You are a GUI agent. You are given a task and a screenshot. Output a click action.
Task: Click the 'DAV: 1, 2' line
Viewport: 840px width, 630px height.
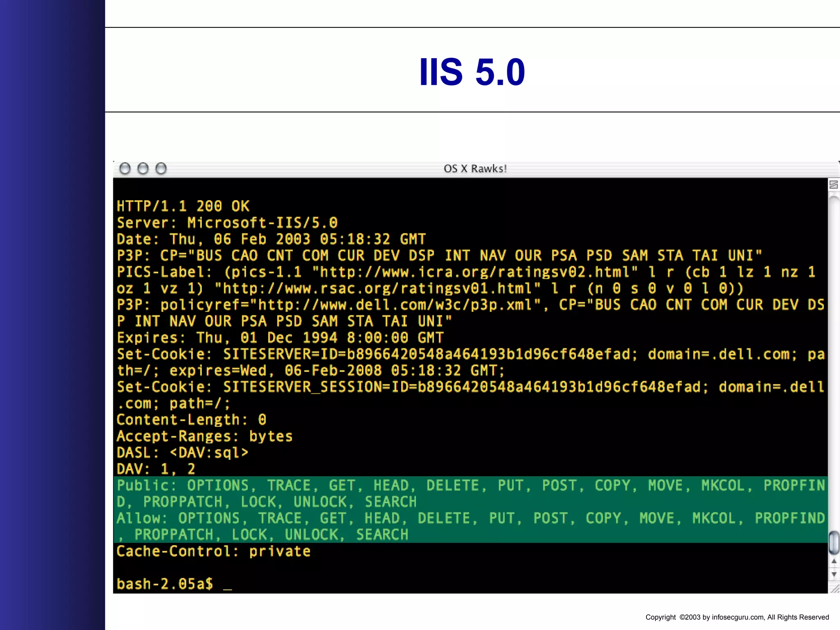(156, 469)
